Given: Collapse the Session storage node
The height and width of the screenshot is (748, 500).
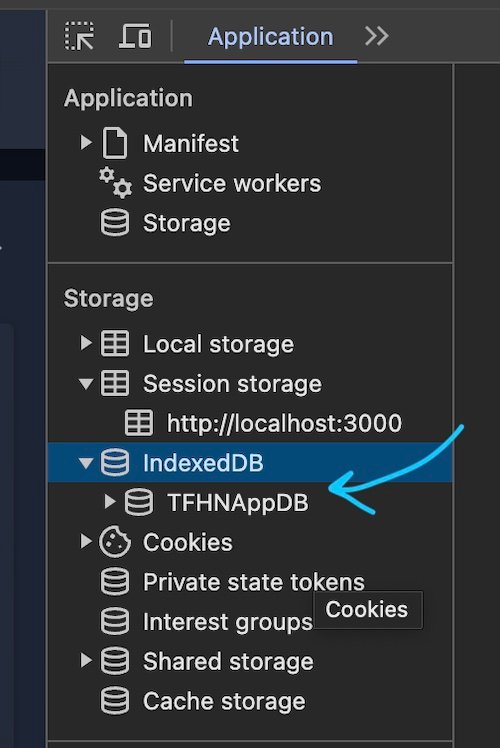Looking at the screenshot, I should (86, 384).
